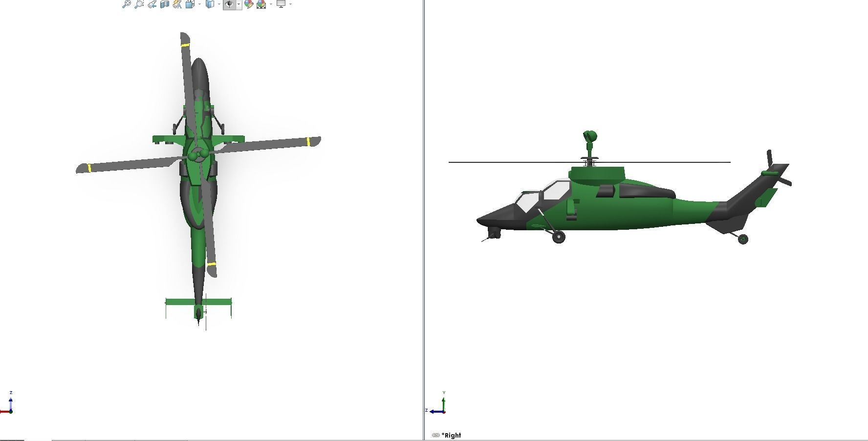
Task: Toggle the Hide/Show Items eye button
Action: click(229, 4)
